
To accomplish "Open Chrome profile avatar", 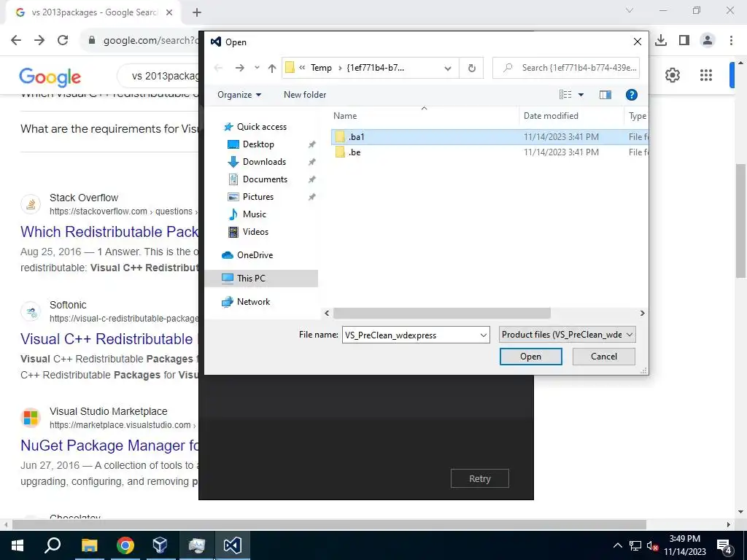I will pyautogui.click(x=708, y=40).
